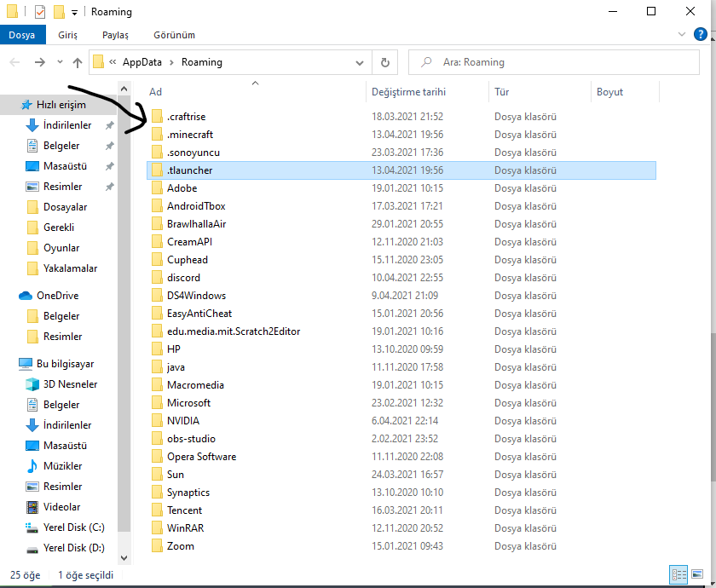Image resolution: width=716 pixels, height=588 pixels.
Task: Sort by Değiştirme tarihi column header
Action: pos(408,92)
